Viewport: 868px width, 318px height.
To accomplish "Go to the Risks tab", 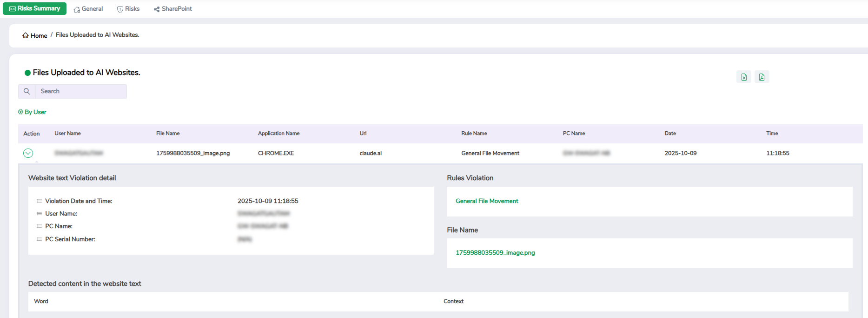I will click(128, 9).
